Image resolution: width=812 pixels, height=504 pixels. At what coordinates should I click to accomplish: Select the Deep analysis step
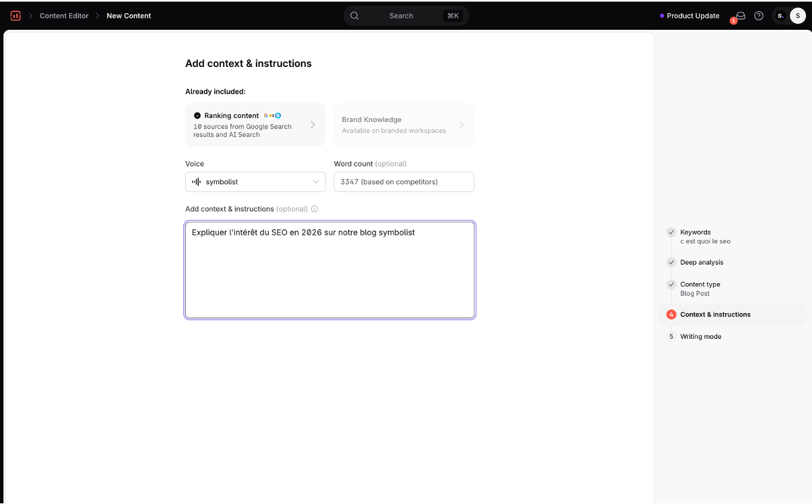coord(701,263)
